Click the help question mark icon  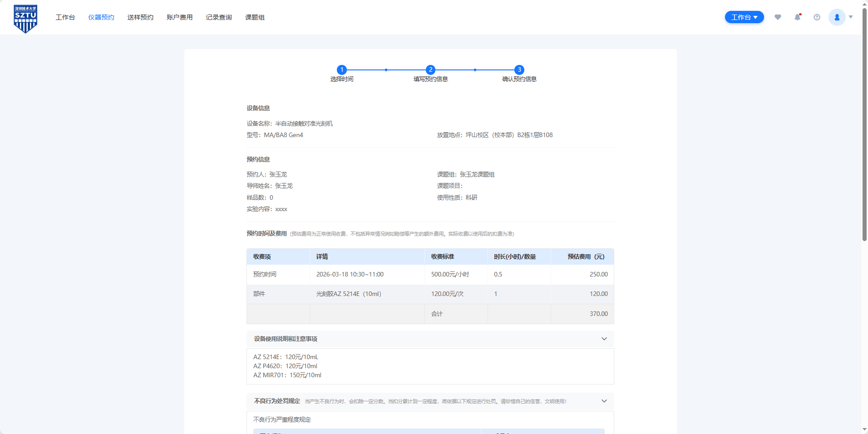(x=817, y=17)
